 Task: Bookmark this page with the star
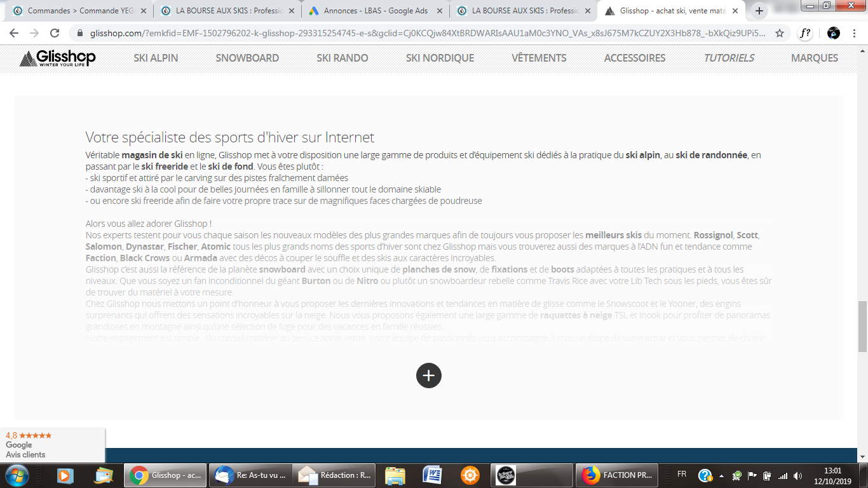point(780,34)
